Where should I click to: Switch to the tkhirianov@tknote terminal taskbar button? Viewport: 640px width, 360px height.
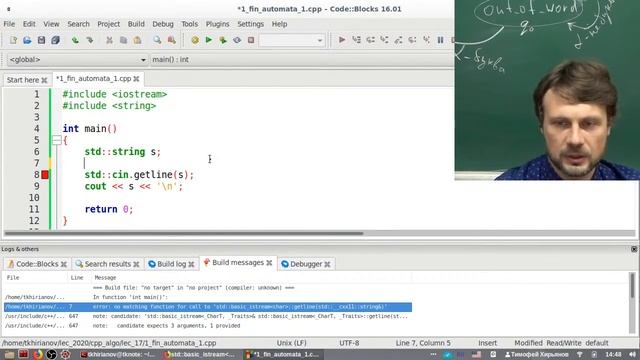click(118, 354)
